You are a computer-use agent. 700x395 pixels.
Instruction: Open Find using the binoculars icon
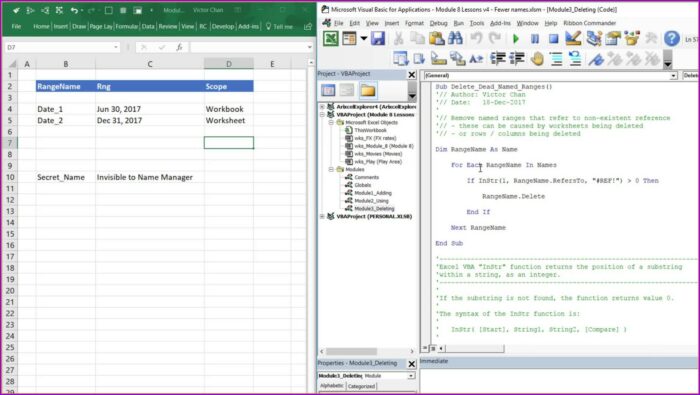click(455, 39)
